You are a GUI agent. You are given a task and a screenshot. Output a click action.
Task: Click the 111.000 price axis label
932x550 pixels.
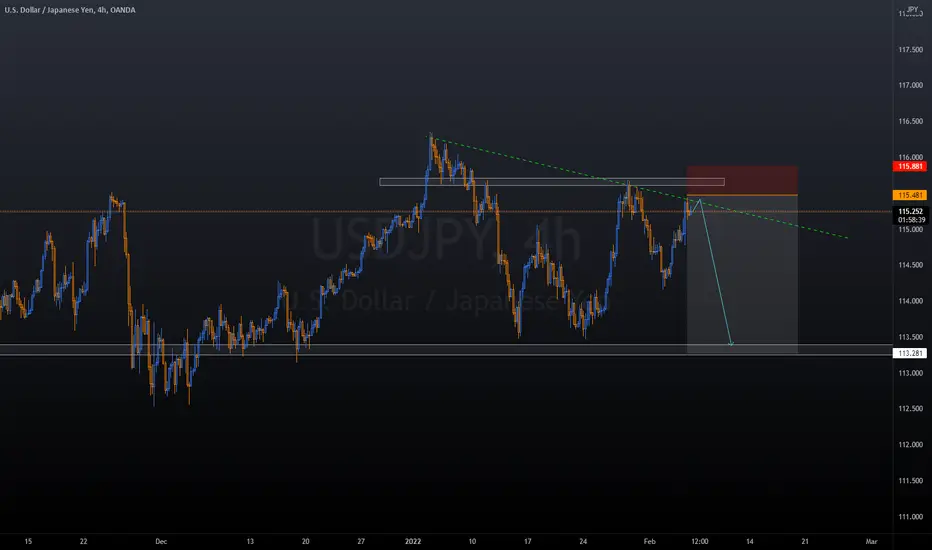(910, 517)
